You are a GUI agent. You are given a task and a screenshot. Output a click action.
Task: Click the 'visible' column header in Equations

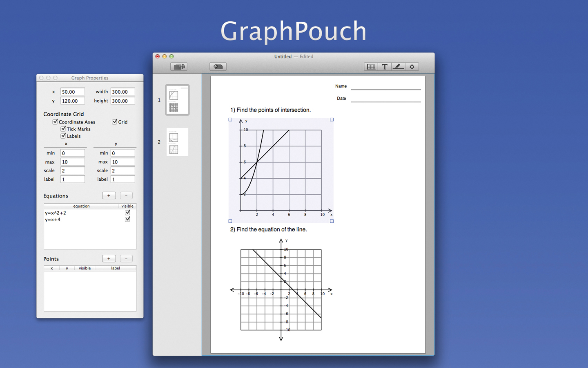point(127,206)
